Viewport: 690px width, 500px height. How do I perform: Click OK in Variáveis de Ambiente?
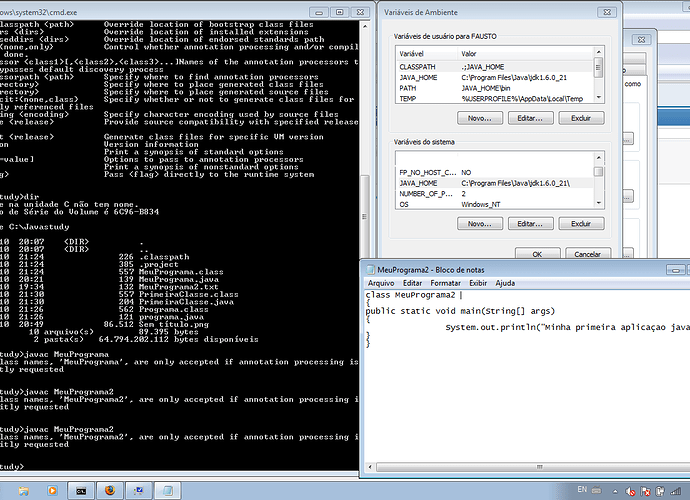tap(537, 254)
